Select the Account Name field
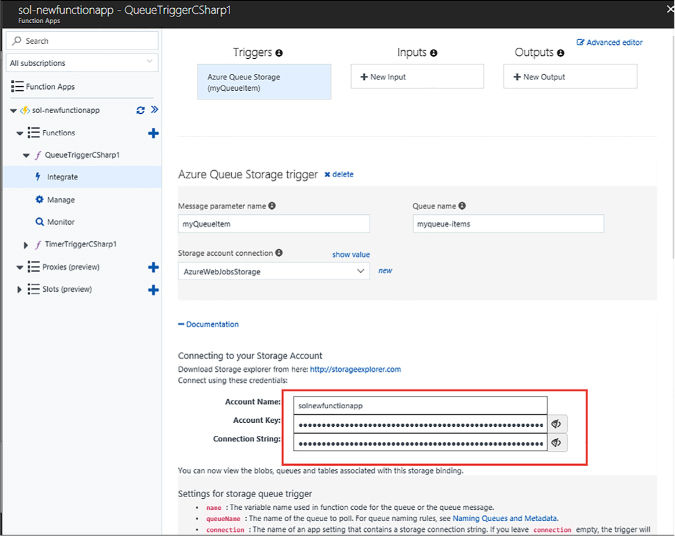Image resolution: width=675 pixels, height=536 pixels. (x=420, y=406)
